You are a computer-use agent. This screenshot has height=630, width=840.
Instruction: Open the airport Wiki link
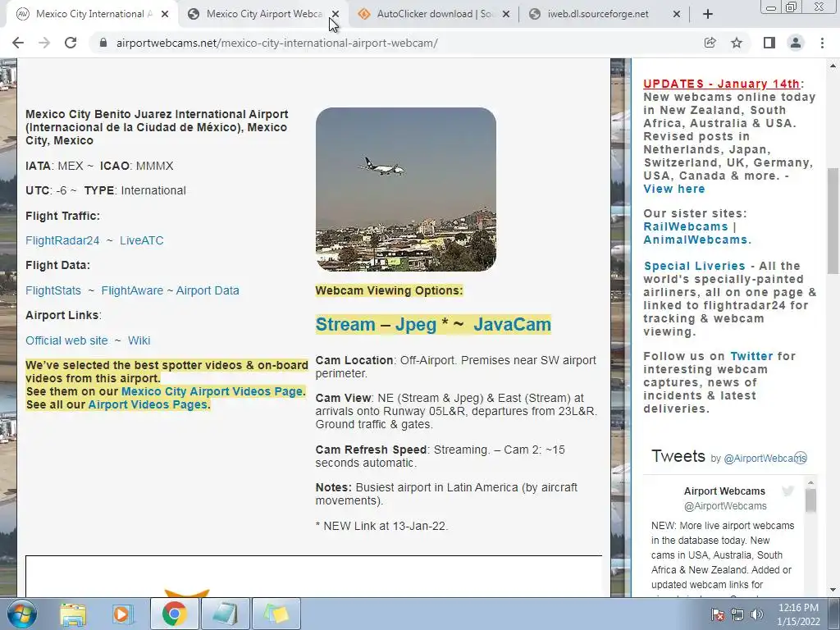[x=139, y=340]
